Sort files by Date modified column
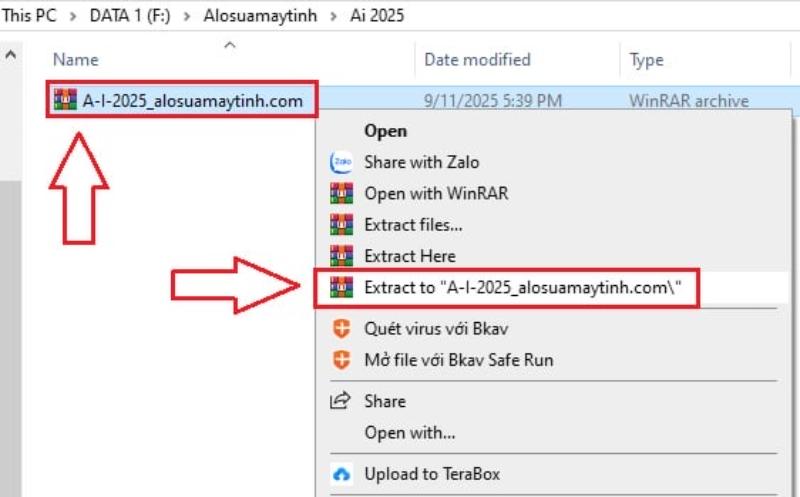This screenshot has width=800, height=497. [477, 60]
